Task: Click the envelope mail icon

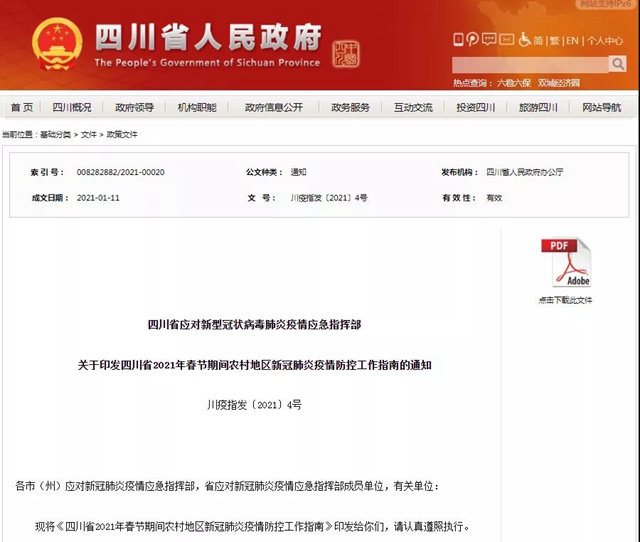Action: 507,39
